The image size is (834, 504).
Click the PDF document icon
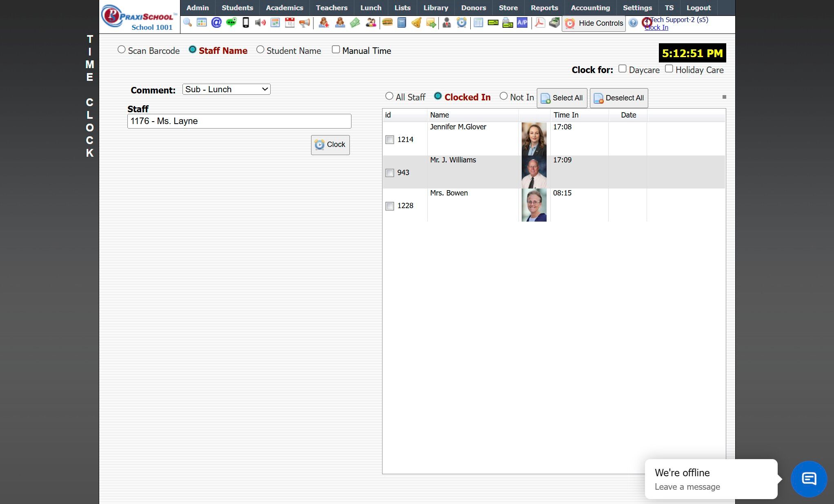point(540,22)
